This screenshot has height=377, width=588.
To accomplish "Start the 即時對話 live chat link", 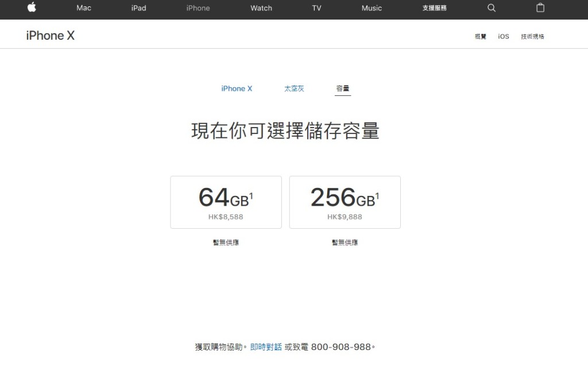I will click(x=266, y=347).
